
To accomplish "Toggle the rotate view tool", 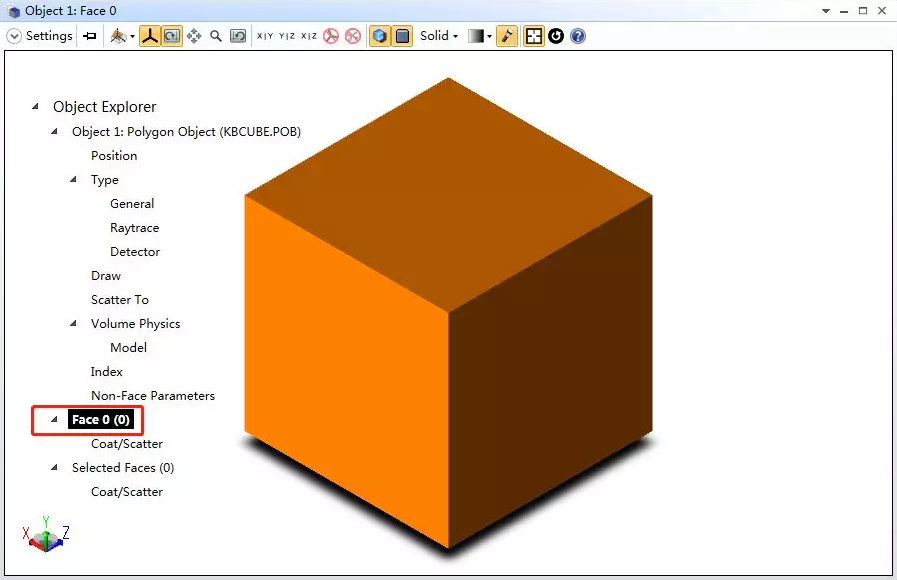I will coord(172,36).
